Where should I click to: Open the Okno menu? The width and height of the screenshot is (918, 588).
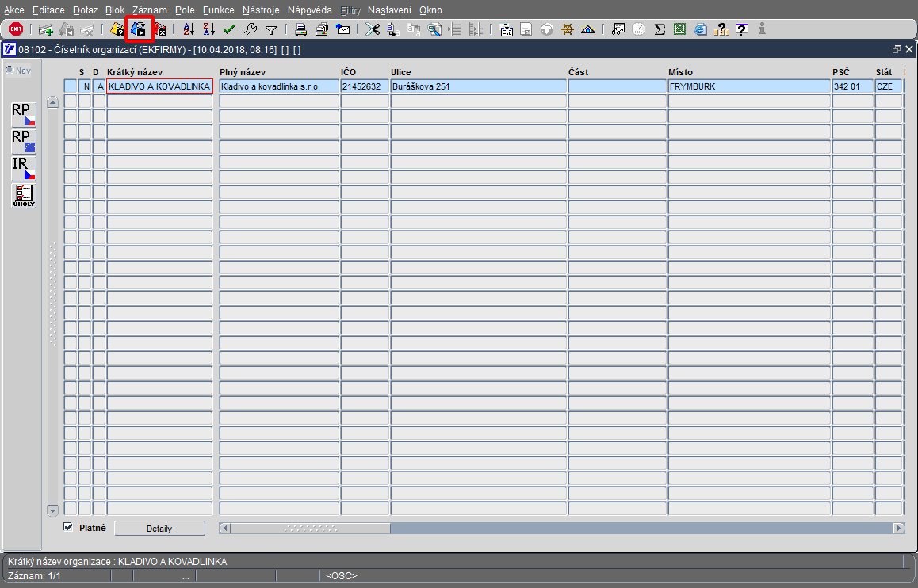430,10
